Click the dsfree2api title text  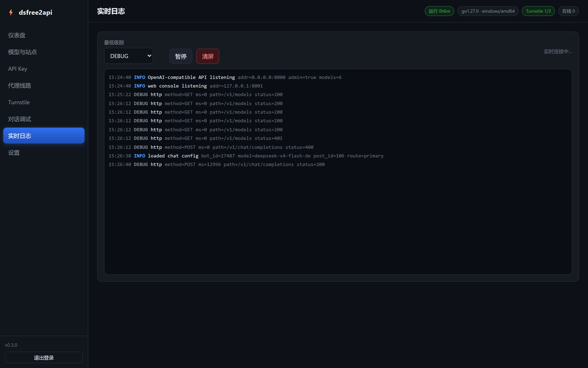coord(36,12)
